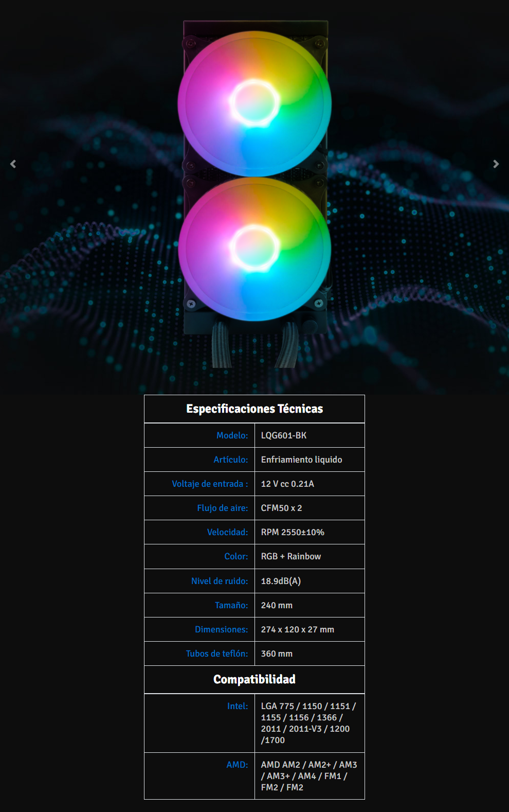Viewport: 509px width, 812px height.
Task: Click the 18.9dB(A) noise value
Action: 281,581
